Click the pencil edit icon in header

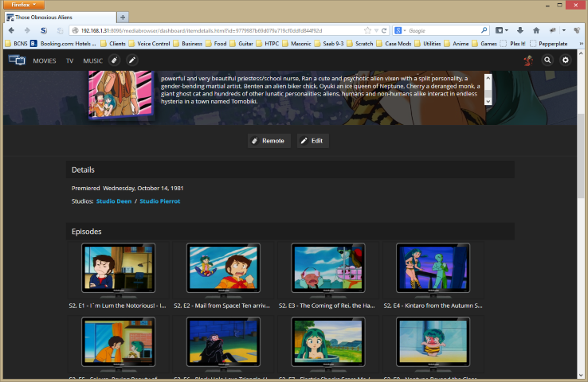pos(132,60)
